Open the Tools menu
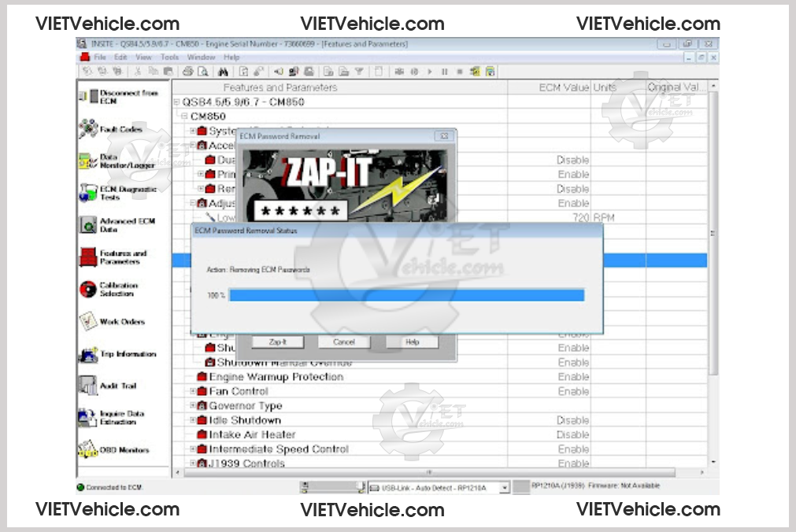The width and height of the screenshot is (796, 532). 169,57
